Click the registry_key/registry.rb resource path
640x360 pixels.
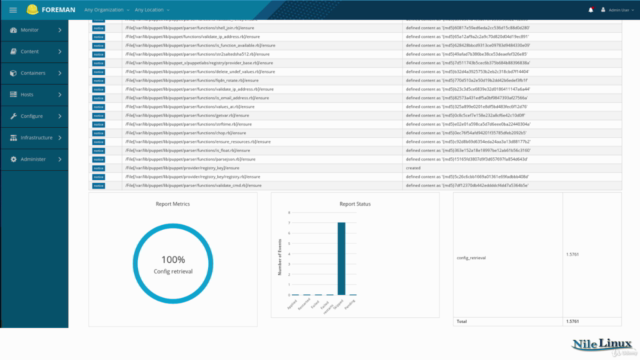(192, 177)
